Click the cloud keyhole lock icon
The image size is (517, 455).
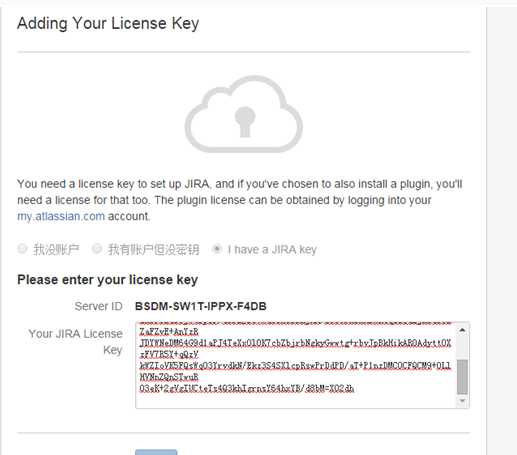point(244,114)
